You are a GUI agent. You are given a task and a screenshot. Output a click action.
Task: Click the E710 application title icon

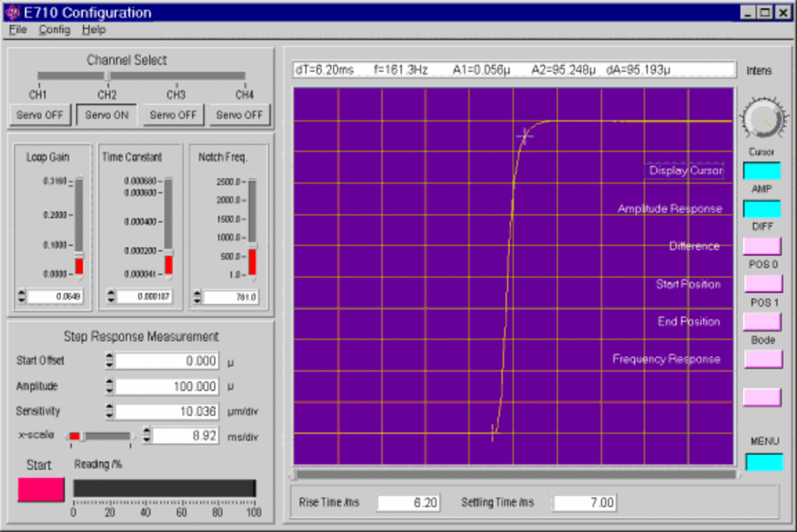pyautogui.click(x=12, y=12)
